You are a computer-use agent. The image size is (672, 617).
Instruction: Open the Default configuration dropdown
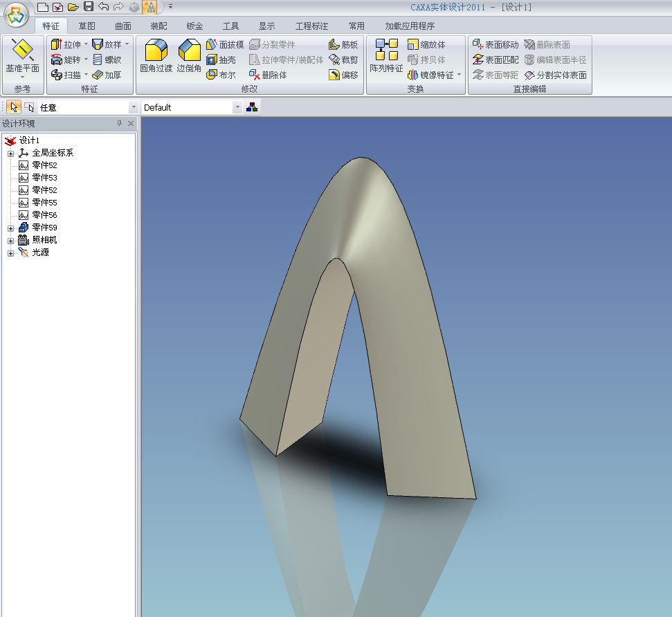(237, 108)
